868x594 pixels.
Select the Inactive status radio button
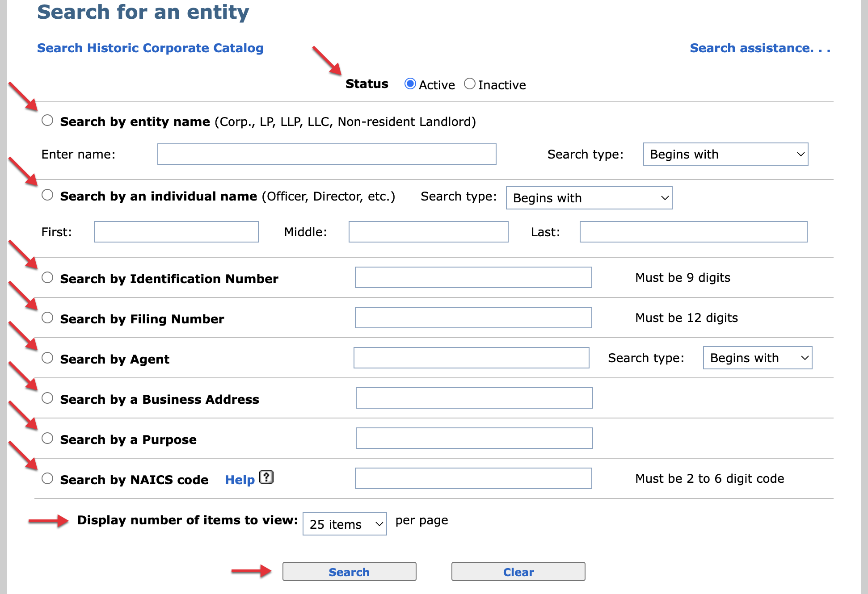(469, 84)
